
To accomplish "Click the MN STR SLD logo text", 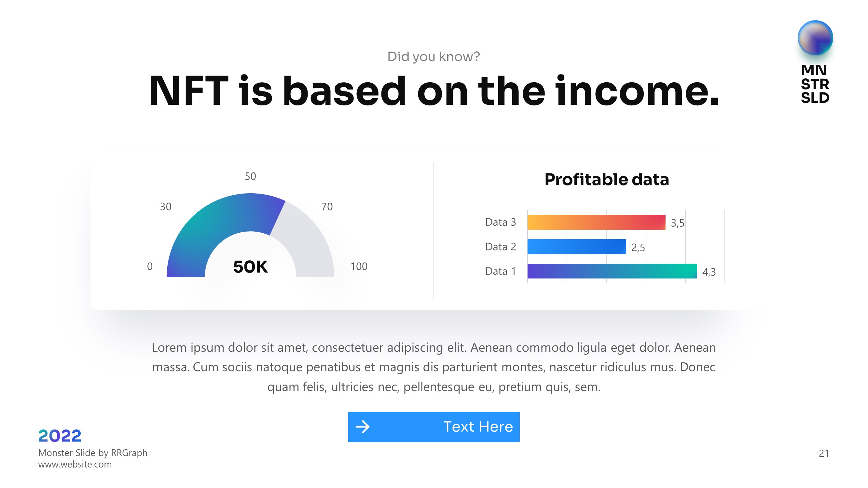I will point(815,84).
